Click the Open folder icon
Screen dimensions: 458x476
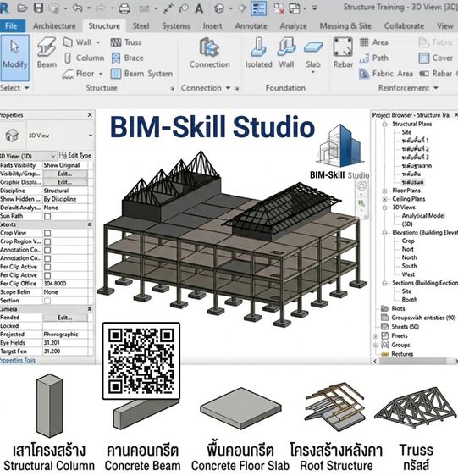[22, 8]
